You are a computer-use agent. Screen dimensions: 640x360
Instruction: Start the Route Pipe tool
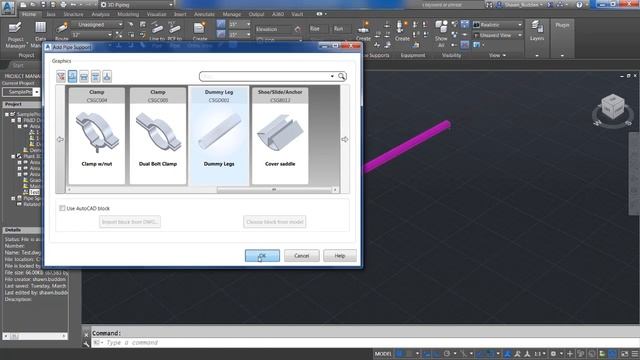pos(62,31)
